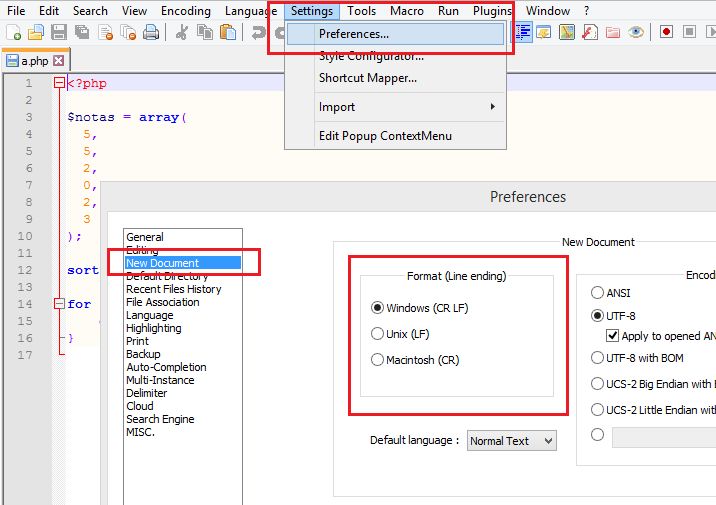This screenshot has height=505, width=716.
Task: Open the Encoding menu
Action: point(186,11)
